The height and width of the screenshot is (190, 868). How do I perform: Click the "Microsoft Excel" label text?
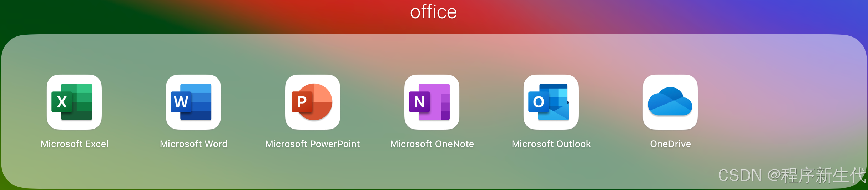point(75,144)
